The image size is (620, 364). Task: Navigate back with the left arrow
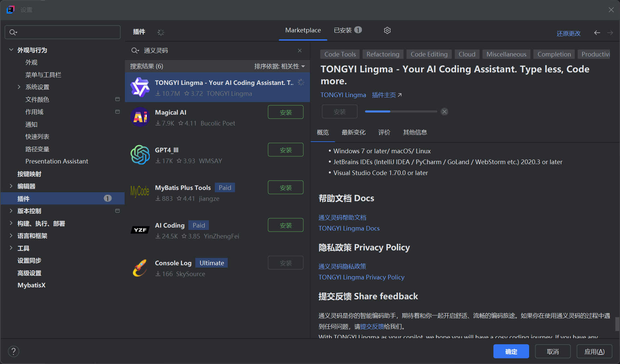pos(597,33)
